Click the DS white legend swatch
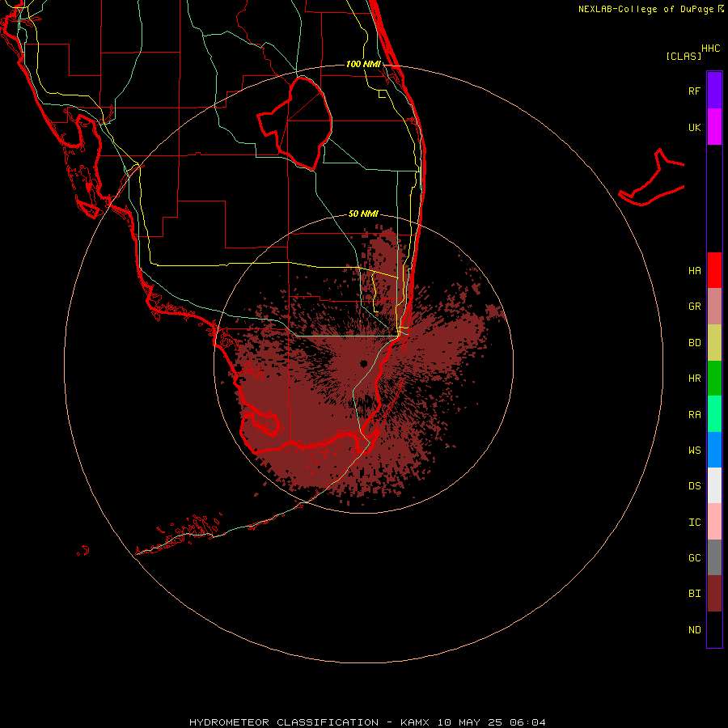This screenshot has height=728, width=728. point(714,485)
